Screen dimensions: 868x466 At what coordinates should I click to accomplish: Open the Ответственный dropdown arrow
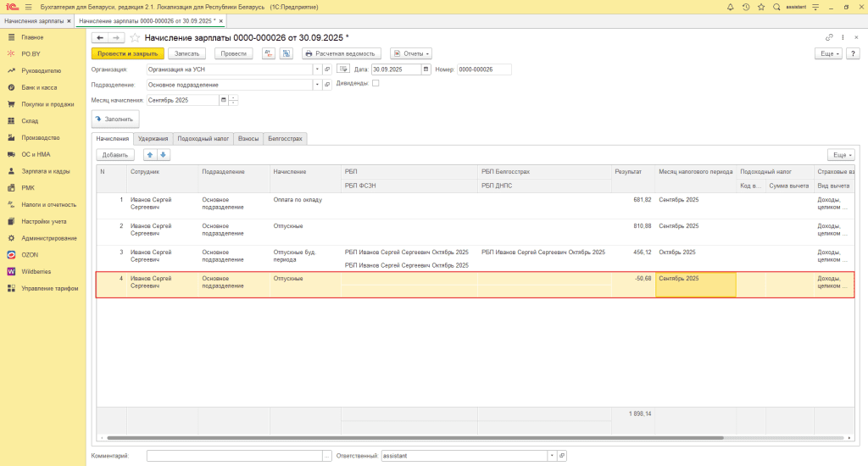(551, 456)
